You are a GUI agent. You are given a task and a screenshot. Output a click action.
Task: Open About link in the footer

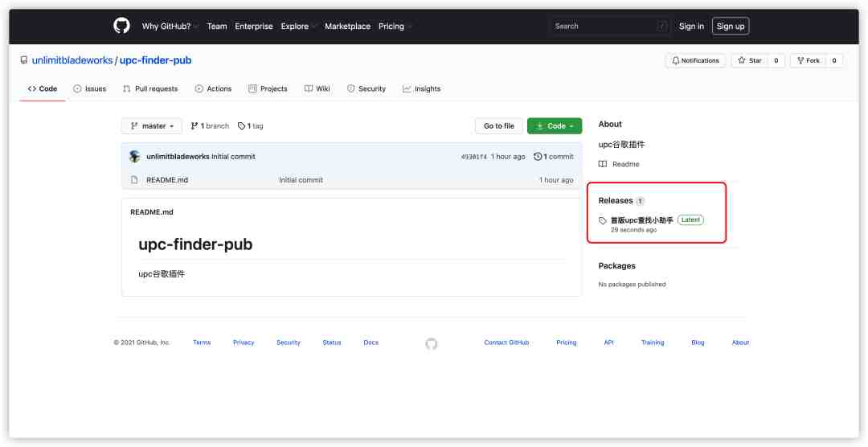pyautogui.click(x=740, y=342)
